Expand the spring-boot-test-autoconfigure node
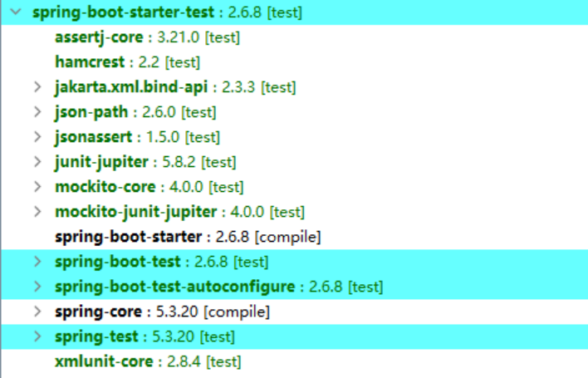The image size is (588, 378). 37,287
